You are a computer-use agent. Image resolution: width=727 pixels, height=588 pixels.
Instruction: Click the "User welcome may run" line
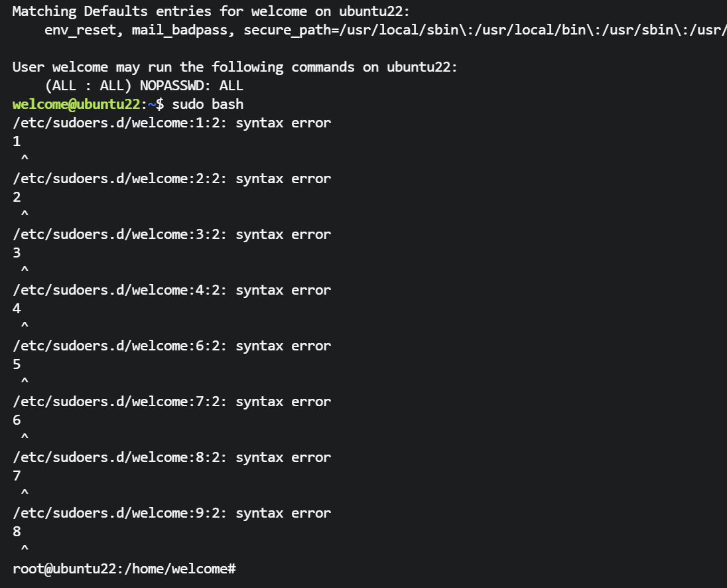coord(235,67)
